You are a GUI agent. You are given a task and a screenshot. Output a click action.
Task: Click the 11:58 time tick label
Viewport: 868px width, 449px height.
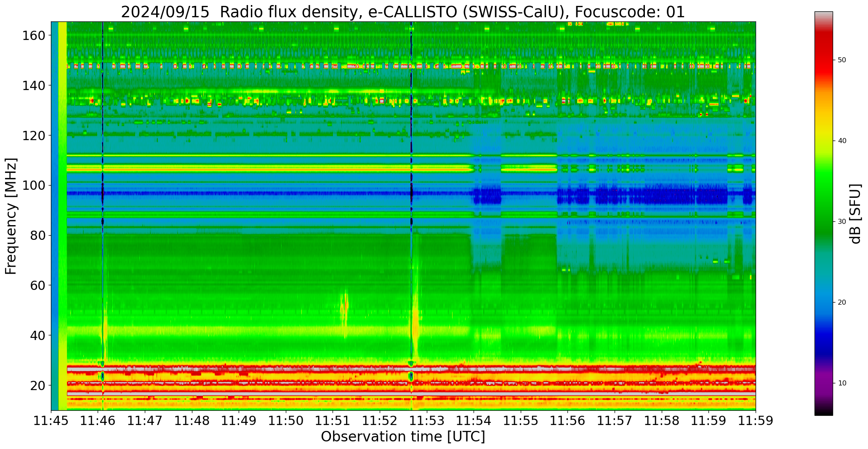pyautogui.click(x=661, y=421)
